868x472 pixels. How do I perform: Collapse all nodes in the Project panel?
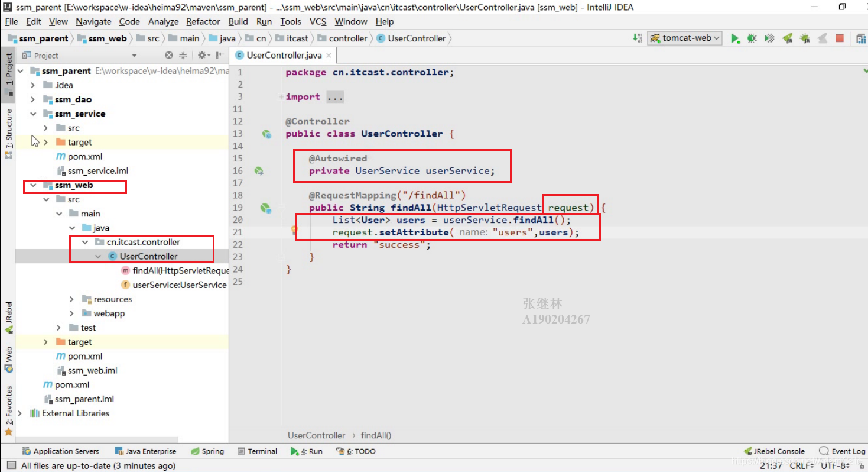tap(183, 55)
